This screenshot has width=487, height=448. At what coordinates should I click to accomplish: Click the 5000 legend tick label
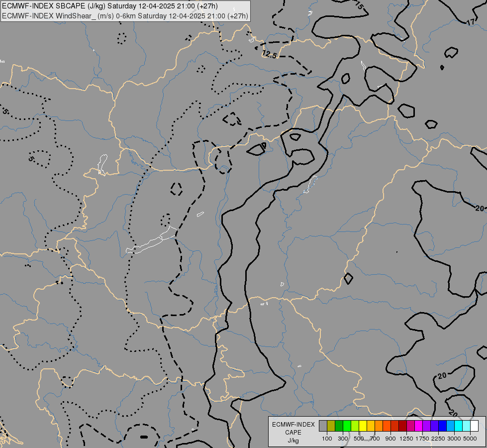pyautogui.click(x=470, y=439)
